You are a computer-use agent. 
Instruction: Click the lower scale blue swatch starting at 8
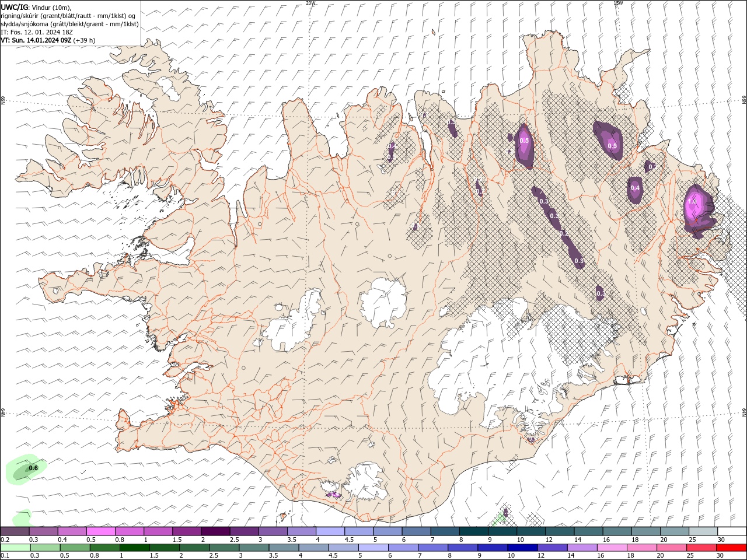[x=463, y=548]
